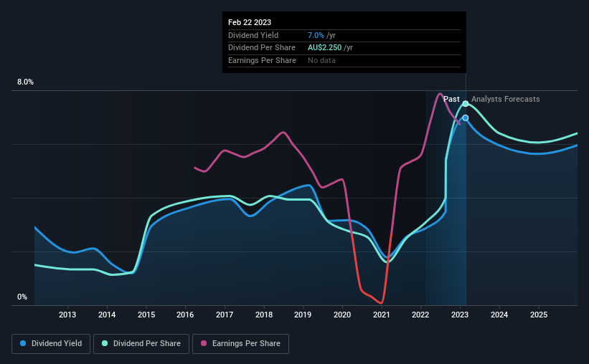
Task: Click the 8.0% y-axis label
Action: tap(25, 82)
